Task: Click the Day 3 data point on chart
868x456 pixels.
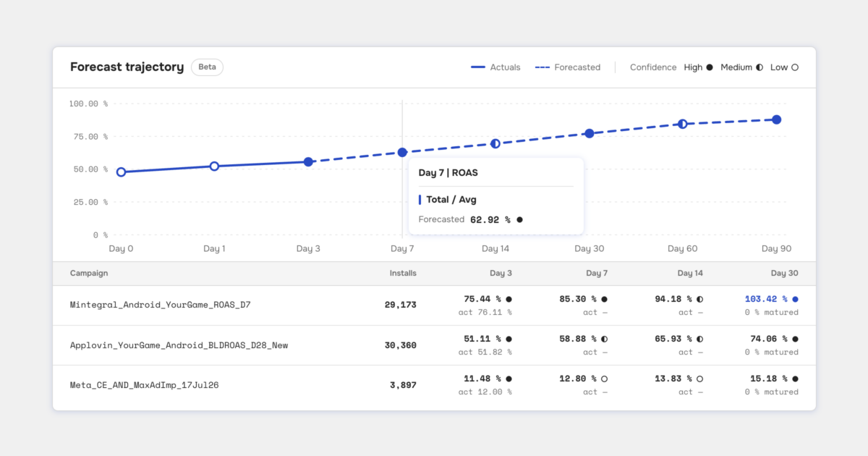Action: (308, 162)
